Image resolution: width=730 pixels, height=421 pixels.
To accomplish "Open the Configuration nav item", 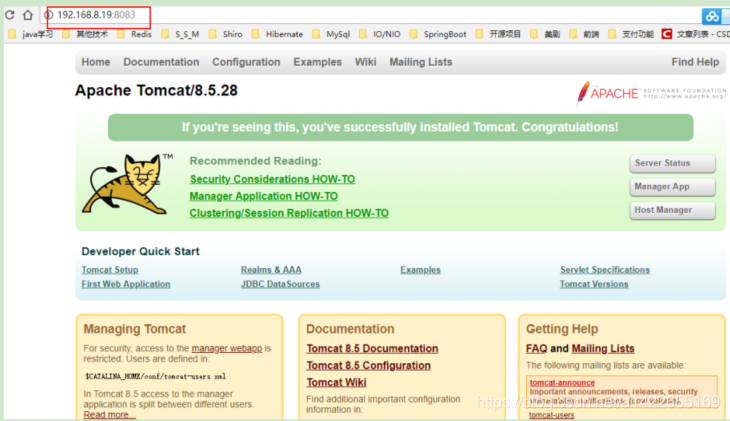I will pos(246,62).
